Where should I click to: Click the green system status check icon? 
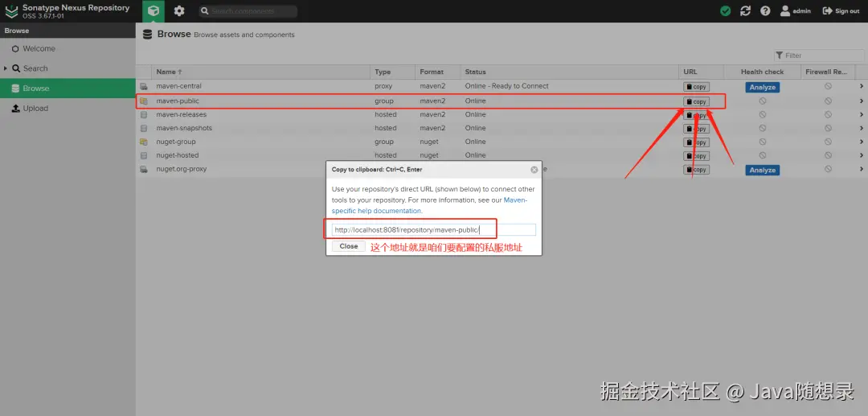coord(725,11)
